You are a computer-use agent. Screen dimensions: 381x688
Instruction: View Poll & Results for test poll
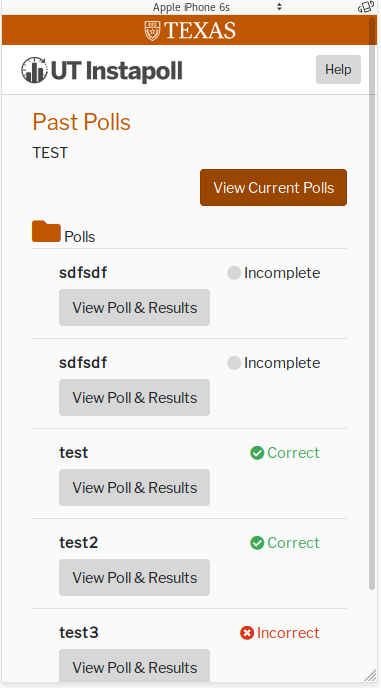[x=134, y=487]
